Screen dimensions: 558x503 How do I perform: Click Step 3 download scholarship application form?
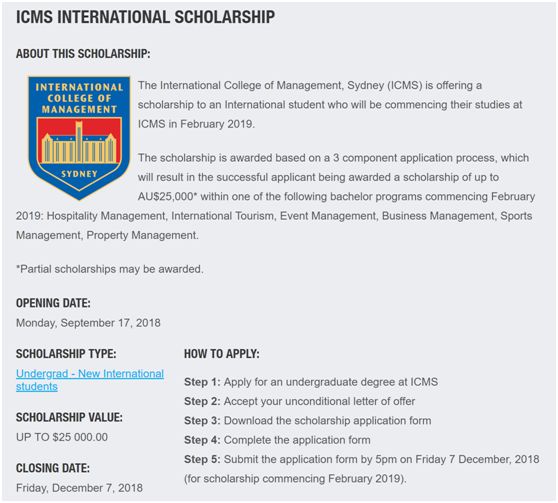(x=307, y=420)
